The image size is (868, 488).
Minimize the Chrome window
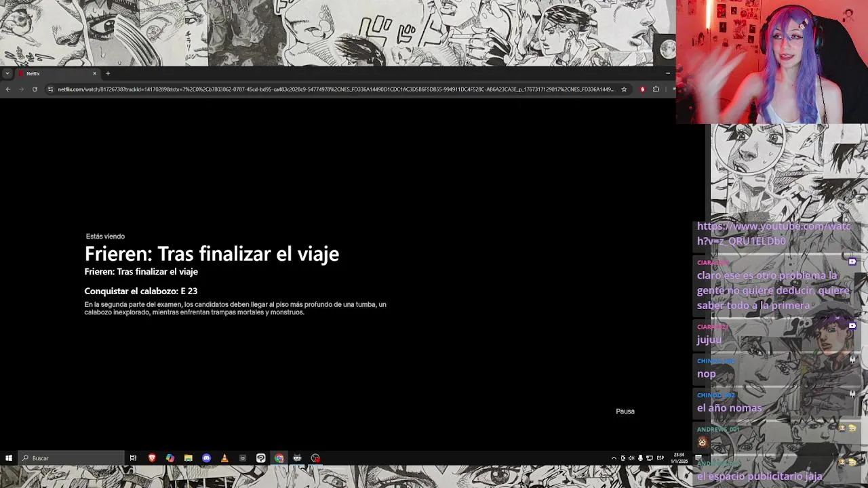tap(668, 73)
